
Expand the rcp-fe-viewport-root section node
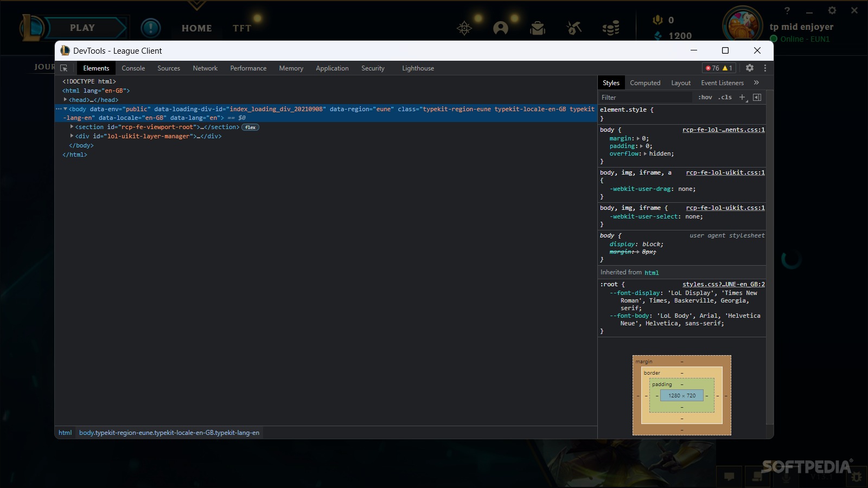point(72,127)
